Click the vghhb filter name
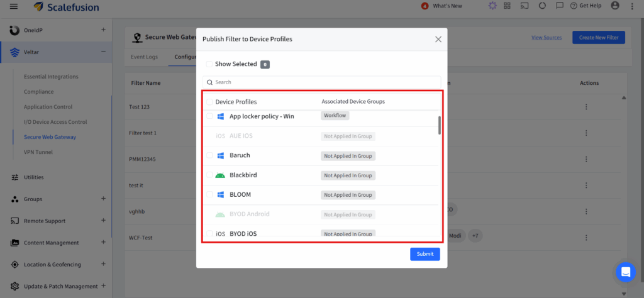Viewport: 644px width, 298px height. pyautogui.click(x=137, y=211)
